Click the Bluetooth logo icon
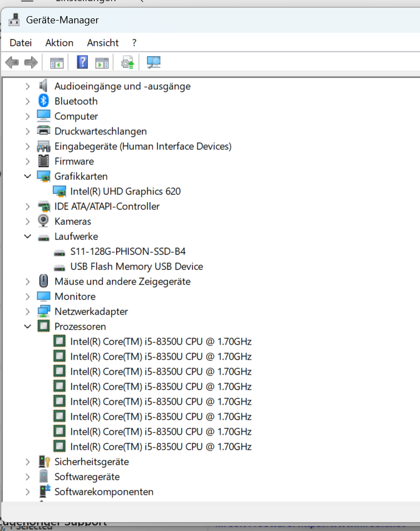Screen dimensions: 420x531 43,101
